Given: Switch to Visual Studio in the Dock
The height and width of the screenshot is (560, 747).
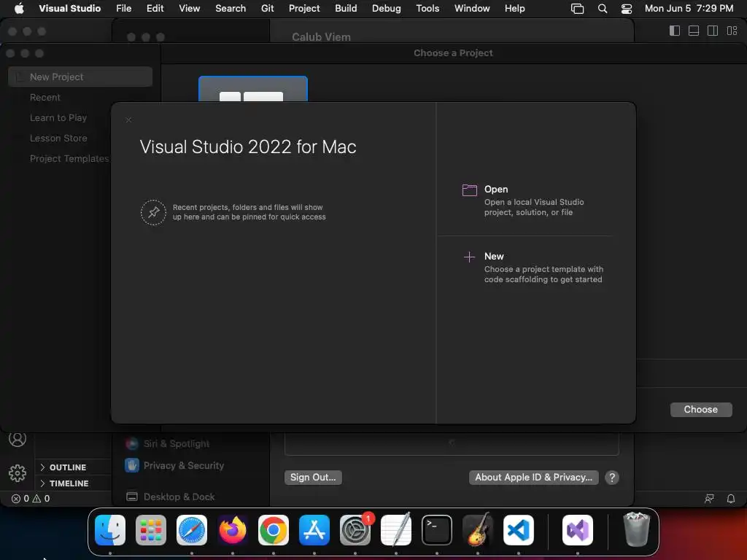Looking at the screenshot, I should coord(578,530).
